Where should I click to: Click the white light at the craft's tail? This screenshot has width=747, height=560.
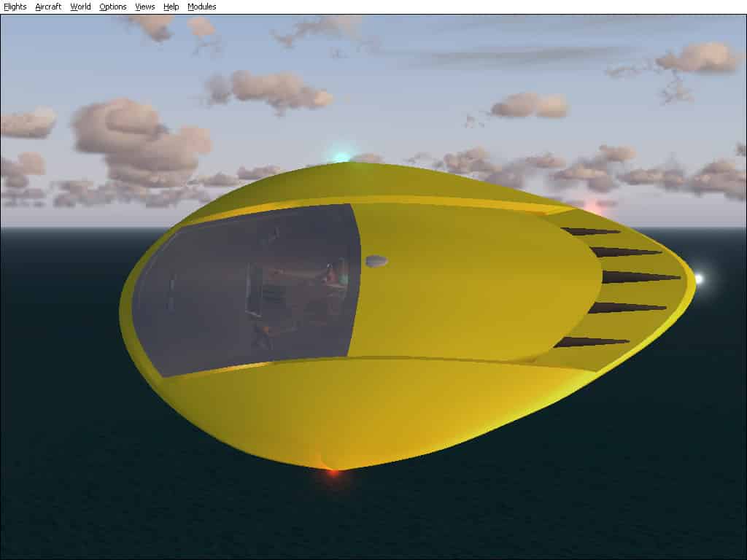click(698, 279)
